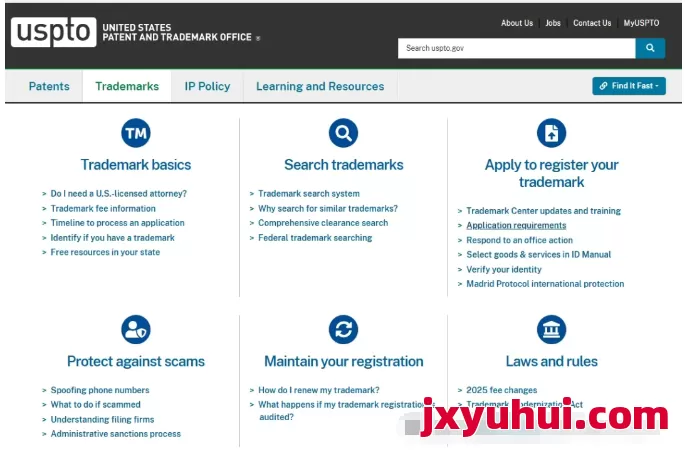
Task: Open Timeline to process an application
Action: click(118, 223)
